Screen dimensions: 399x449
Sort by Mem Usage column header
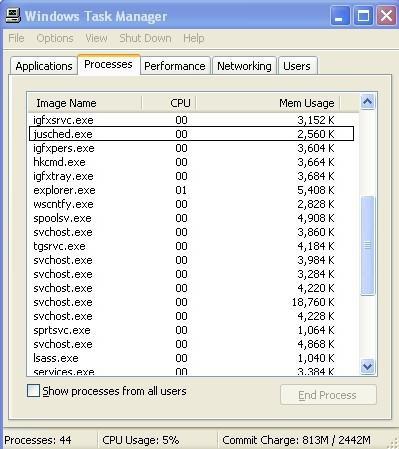point(268,103)
